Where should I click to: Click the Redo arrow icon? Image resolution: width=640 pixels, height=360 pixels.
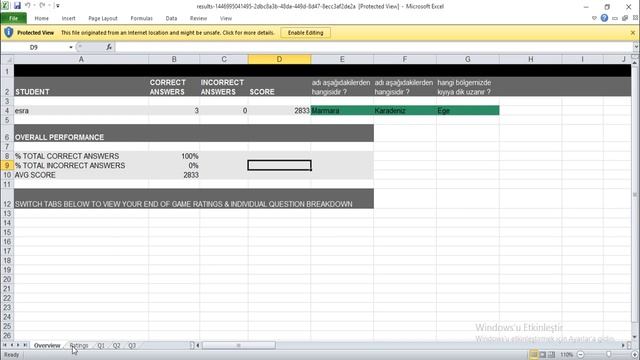(x=42, y=6)
